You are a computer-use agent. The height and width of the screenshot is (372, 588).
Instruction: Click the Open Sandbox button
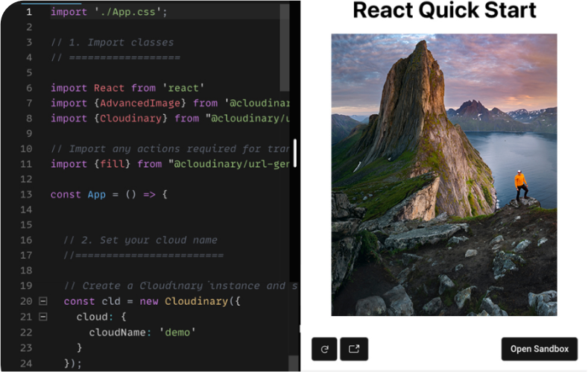540,349
